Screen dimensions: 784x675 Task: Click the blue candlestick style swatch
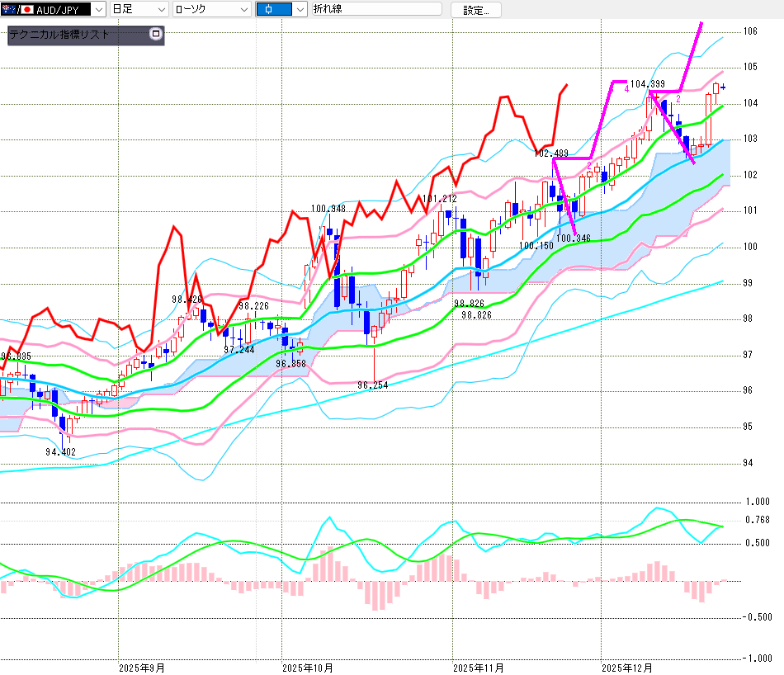272,10
